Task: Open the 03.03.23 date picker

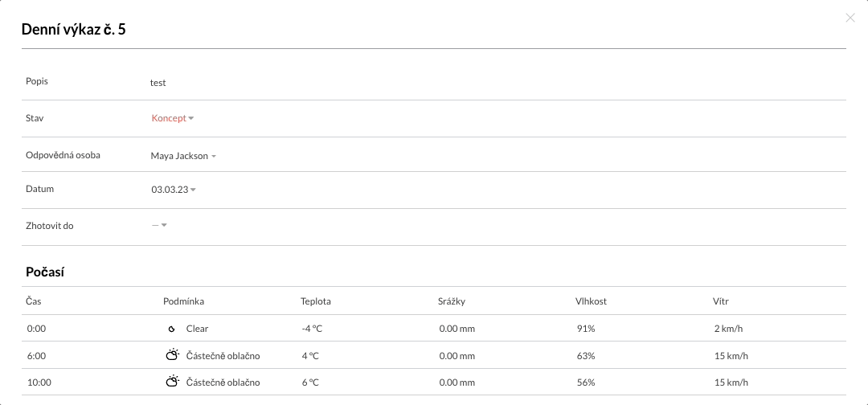Action: [174, 190]
